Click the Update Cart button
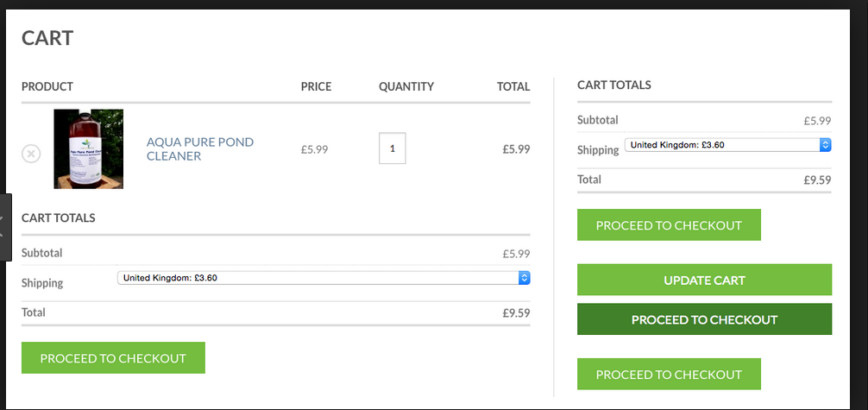The image size is (868, 410). (704, 281)
